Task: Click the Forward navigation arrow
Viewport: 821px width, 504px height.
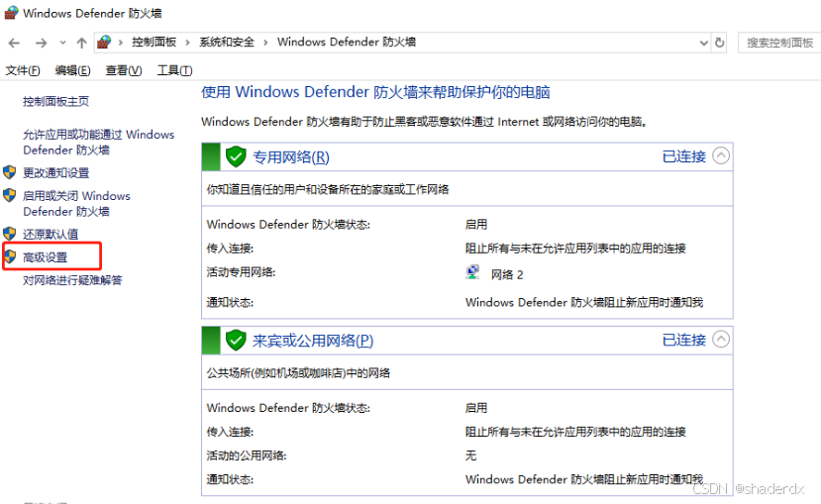Action: click(x=41, y=43)
